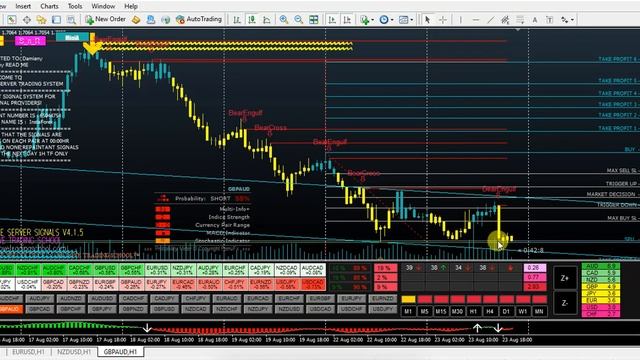Zoom in the chart with the plus magnifier
Viewport: 640px width, 360px height.
(284, 20)
